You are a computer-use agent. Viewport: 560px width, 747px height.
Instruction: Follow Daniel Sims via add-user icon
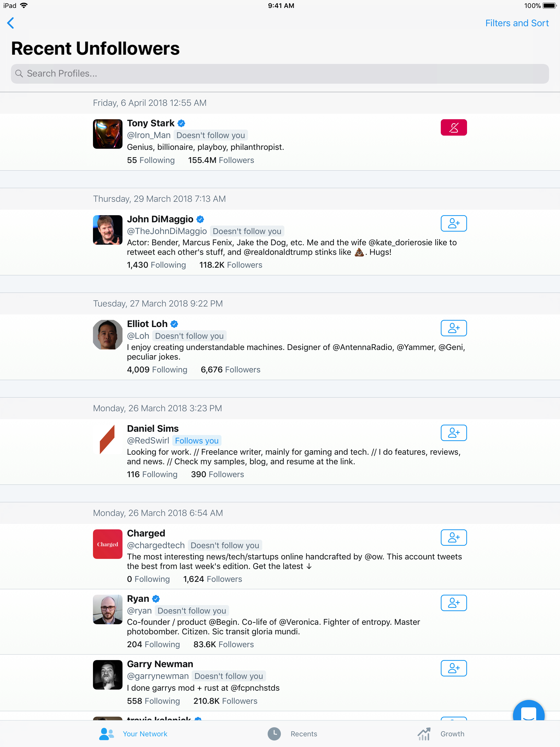[453, 433]
